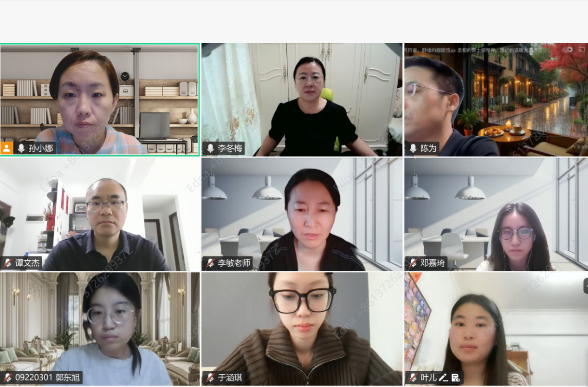Expand the side panel arrow at right edge
Screen dimensions: 588x387
(x=586, y=286)
